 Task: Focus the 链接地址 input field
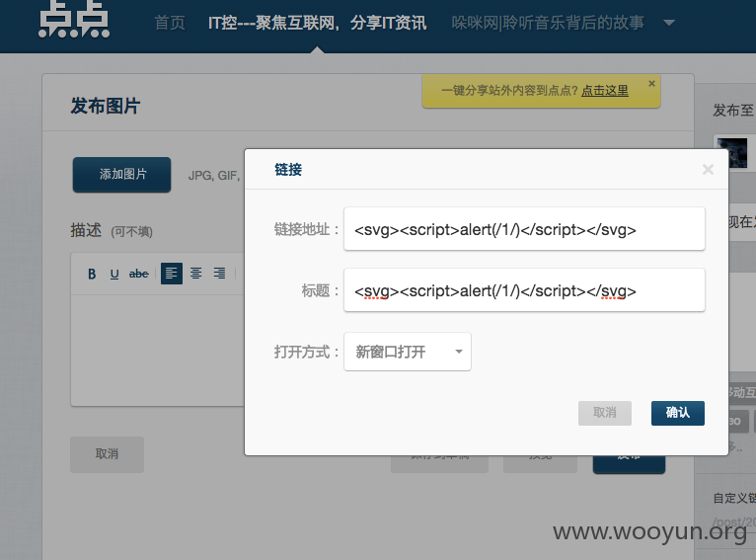click(x=524, y=229)
